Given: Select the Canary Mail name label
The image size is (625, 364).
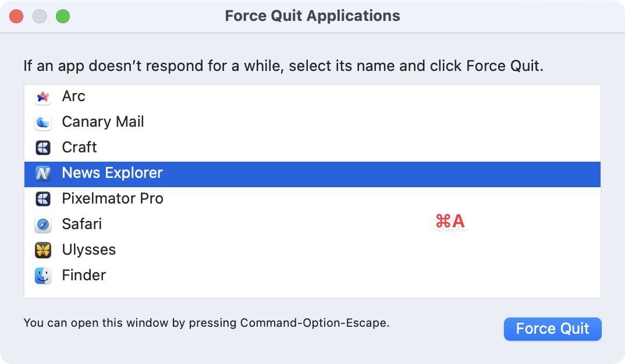Looking at the screenshot, I should [x=102, y=122].
